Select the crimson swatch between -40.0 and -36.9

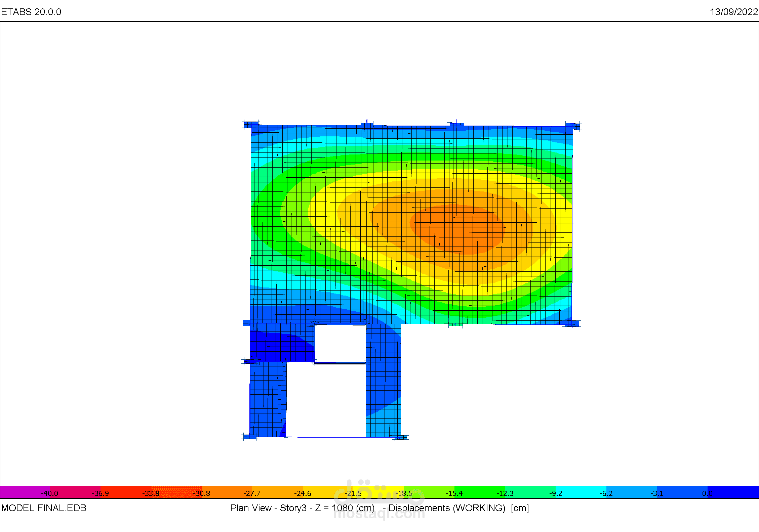tap(75, 492)
